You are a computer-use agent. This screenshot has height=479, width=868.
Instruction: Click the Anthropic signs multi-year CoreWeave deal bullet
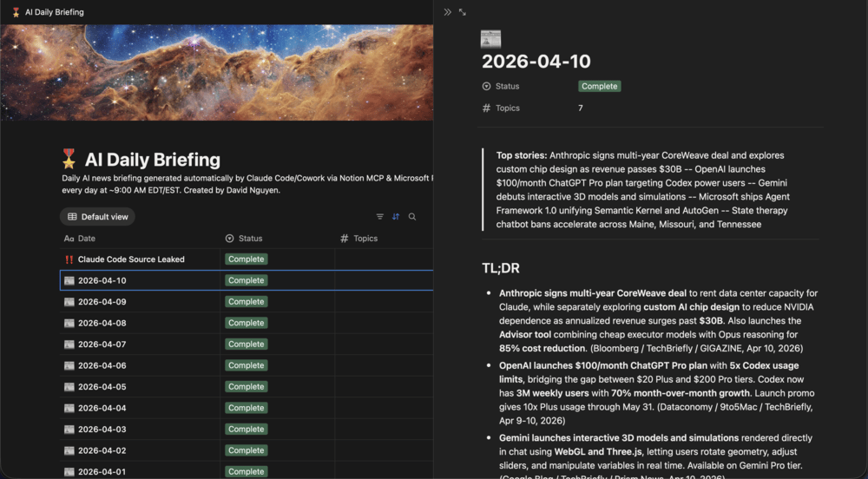[x=658, y=321]
